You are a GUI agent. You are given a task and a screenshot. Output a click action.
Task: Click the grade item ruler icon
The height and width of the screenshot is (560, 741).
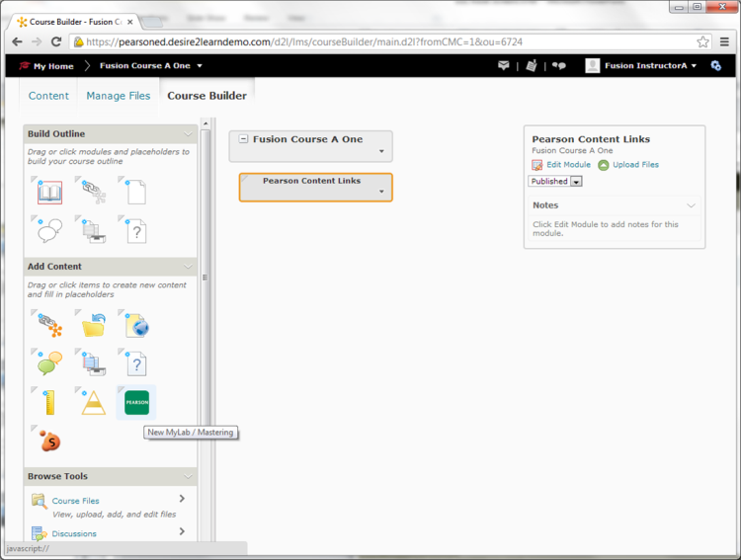click(x=50, y=402)
